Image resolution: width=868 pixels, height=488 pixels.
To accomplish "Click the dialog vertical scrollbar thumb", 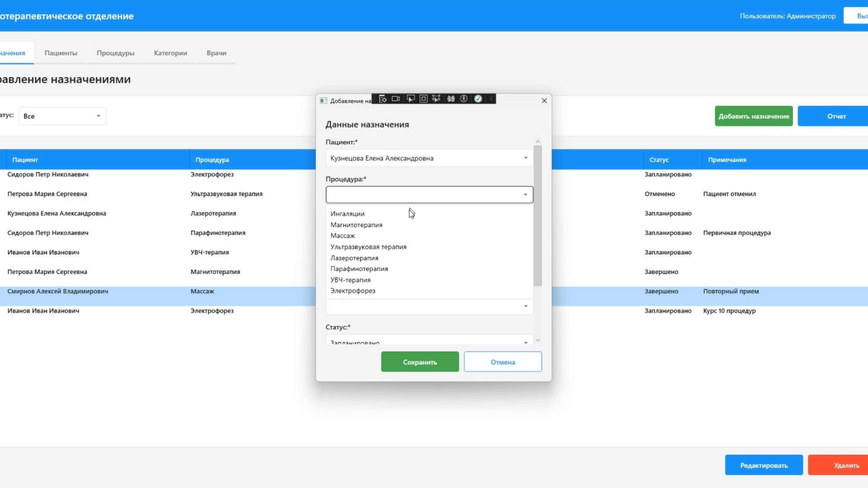I will (x=538, y=216).
